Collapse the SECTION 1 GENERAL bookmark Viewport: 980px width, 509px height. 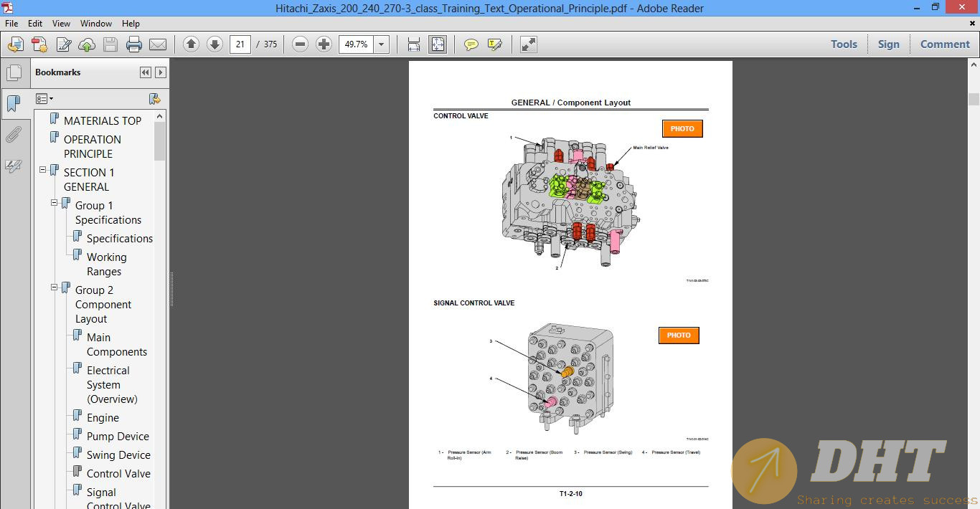tap(43, 170)
